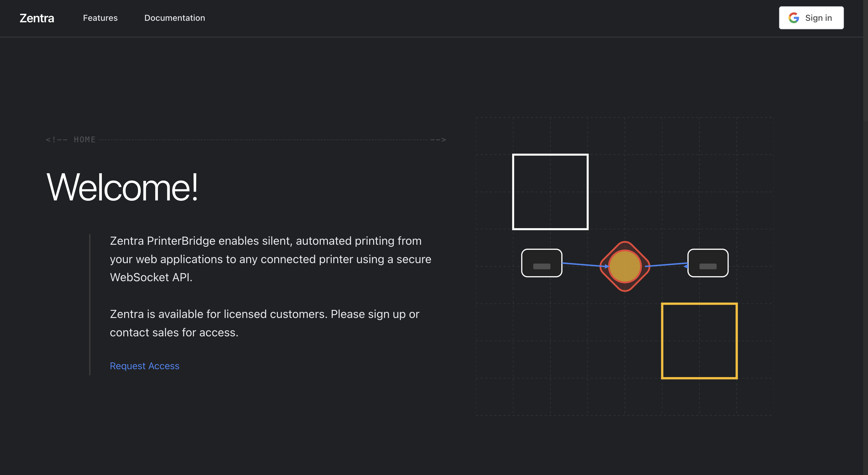This screenshot has width=868, height=475.
Task: Click the licensed customers paragraph
Action: (265, 323)
